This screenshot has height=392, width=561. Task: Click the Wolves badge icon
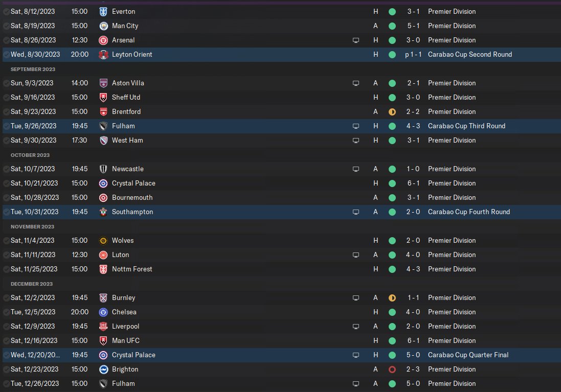click(x=103, y=241)
